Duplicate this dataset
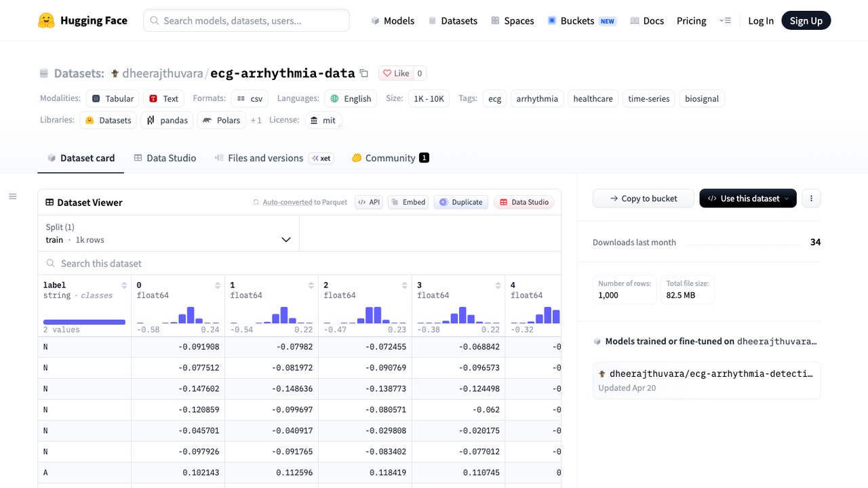The image size is (868, 488). (461, 202)
